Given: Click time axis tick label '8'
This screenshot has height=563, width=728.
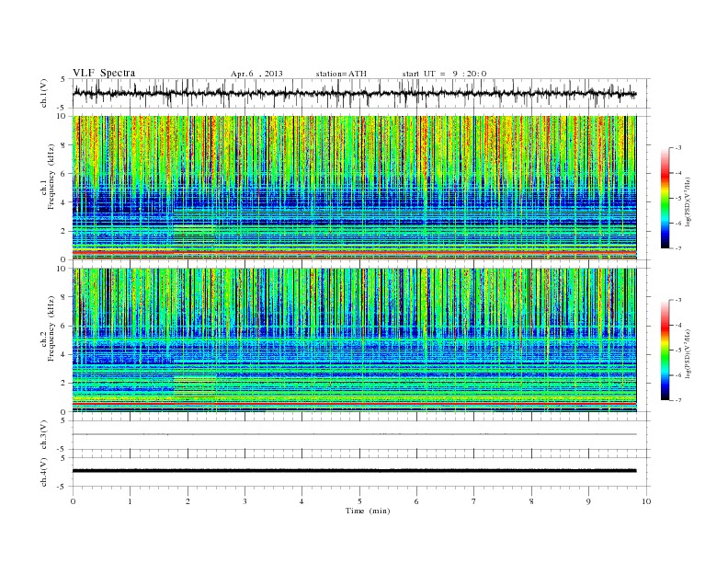Looking at the screenshot, I should [531, 501].
